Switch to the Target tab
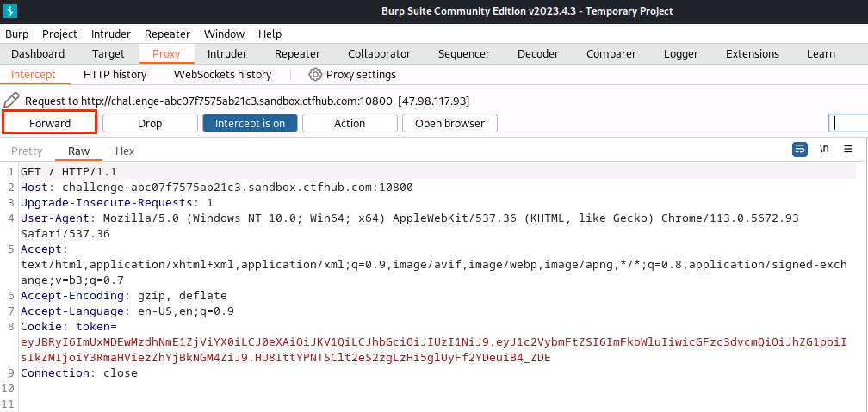The image size is (868, 412). (108, 53)
